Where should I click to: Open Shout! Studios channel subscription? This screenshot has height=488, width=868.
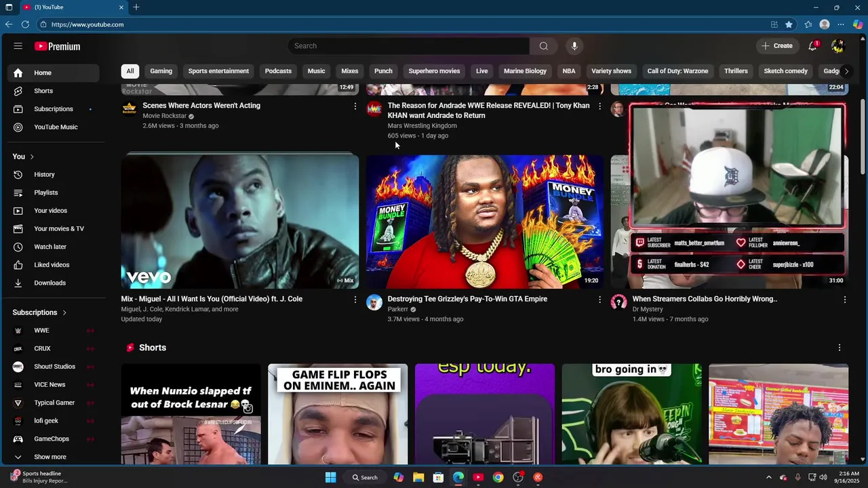pyautogui.click(x=53, y=367)
